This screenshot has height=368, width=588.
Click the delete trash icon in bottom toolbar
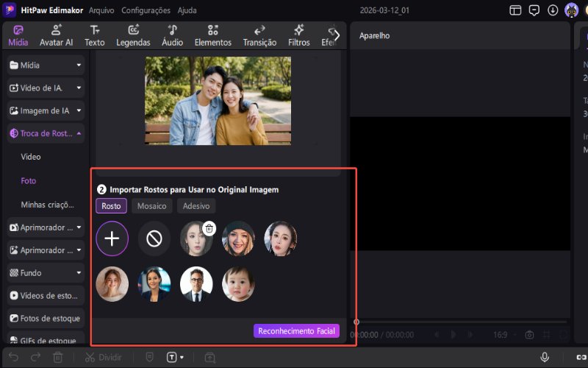tap(58, 357)
